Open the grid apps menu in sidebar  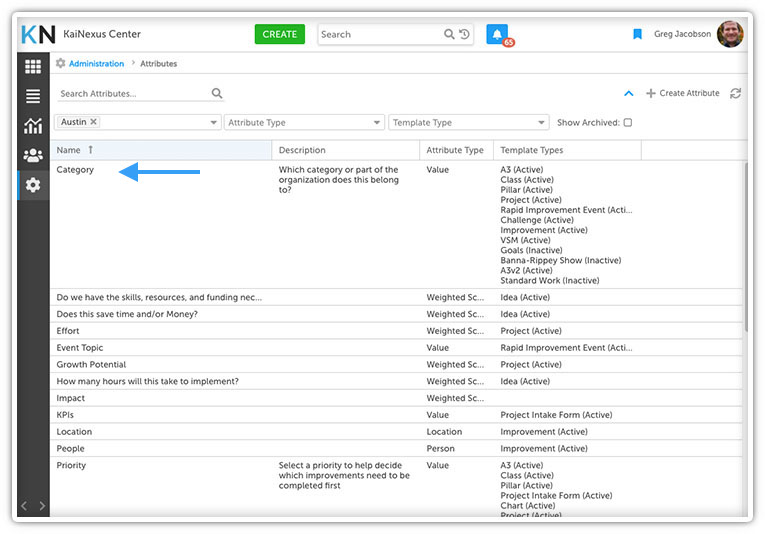(x=33, y=66)
